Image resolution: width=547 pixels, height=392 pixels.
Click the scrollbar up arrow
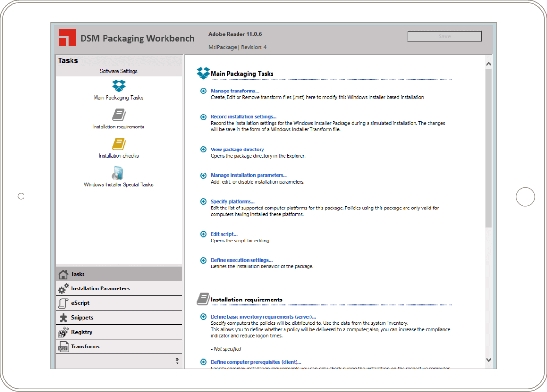pyautogui.click(x=488, y=64)
